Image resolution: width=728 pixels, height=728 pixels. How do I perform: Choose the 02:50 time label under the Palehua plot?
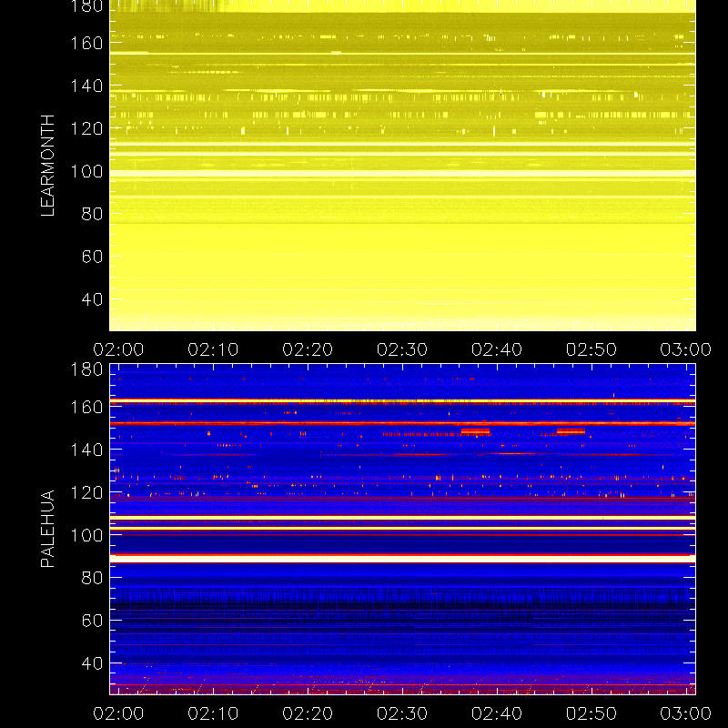coord(591,713)
